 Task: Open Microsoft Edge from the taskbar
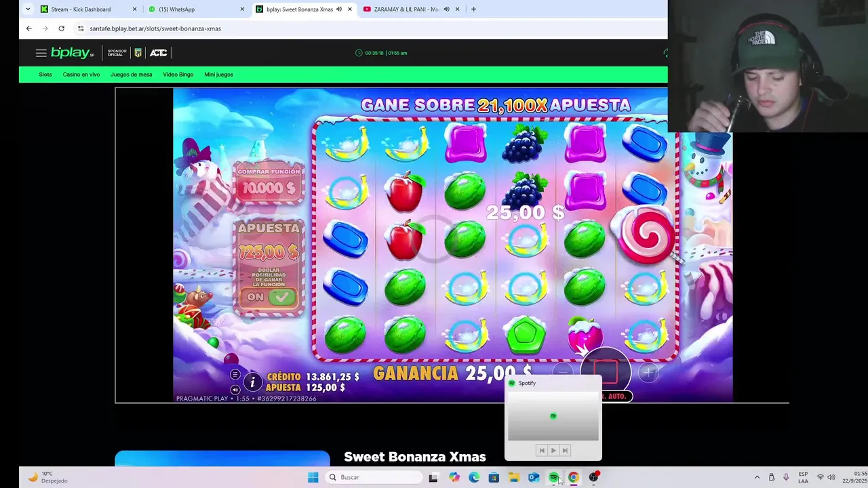pos(474,477)
